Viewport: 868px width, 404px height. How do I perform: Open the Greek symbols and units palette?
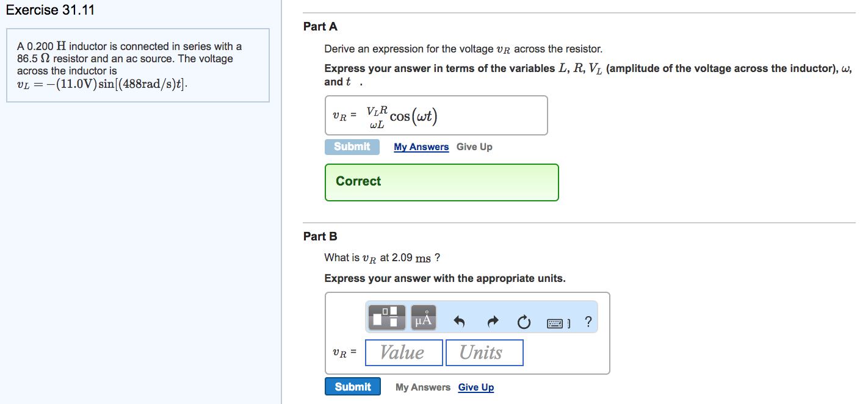[424, 317]
